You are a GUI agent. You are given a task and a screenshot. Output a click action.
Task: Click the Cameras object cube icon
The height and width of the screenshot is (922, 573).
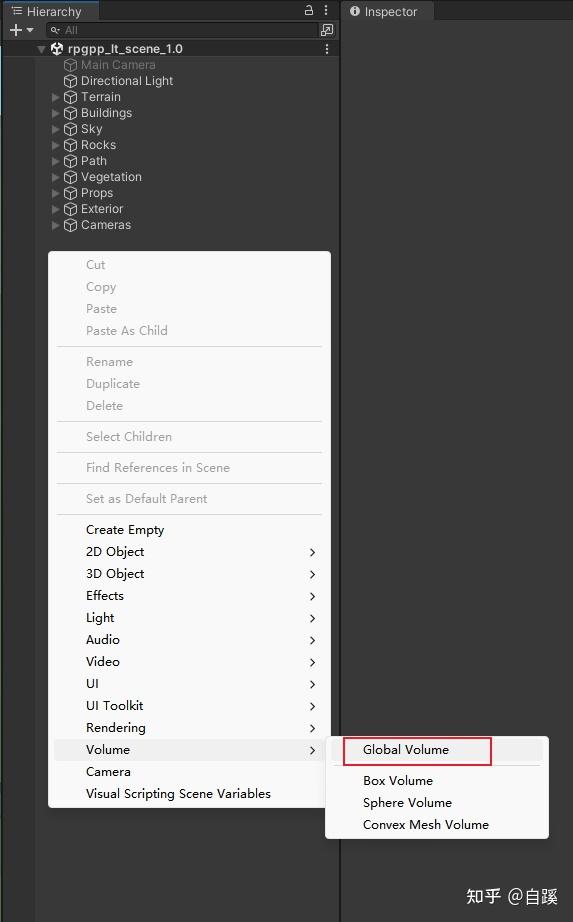click(71, 225)
